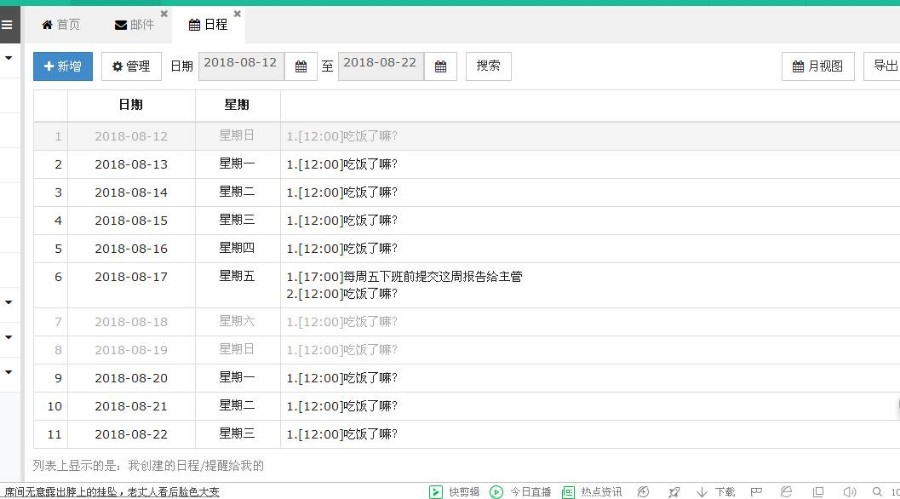The height and width of the screenshot is (499, 900).
Task: Select the date cell 2018-08-18
Action: [131, 322]
